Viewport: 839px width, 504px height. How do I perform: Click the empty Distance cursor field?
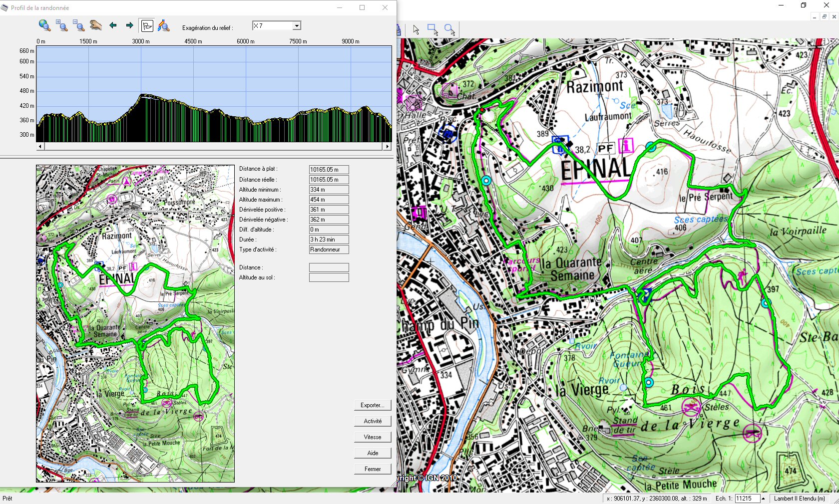(329, 267)
